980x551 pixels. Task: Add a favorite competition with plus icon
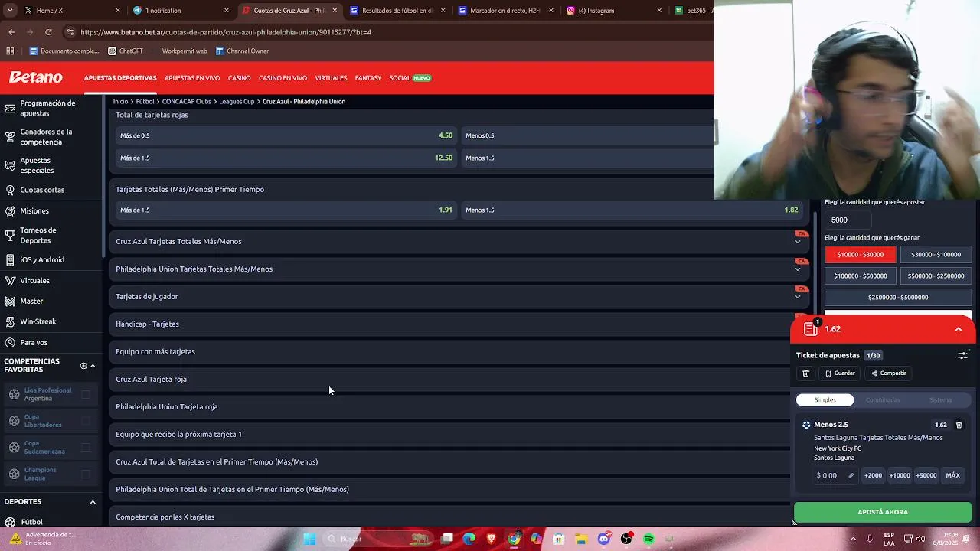[83, 366]
